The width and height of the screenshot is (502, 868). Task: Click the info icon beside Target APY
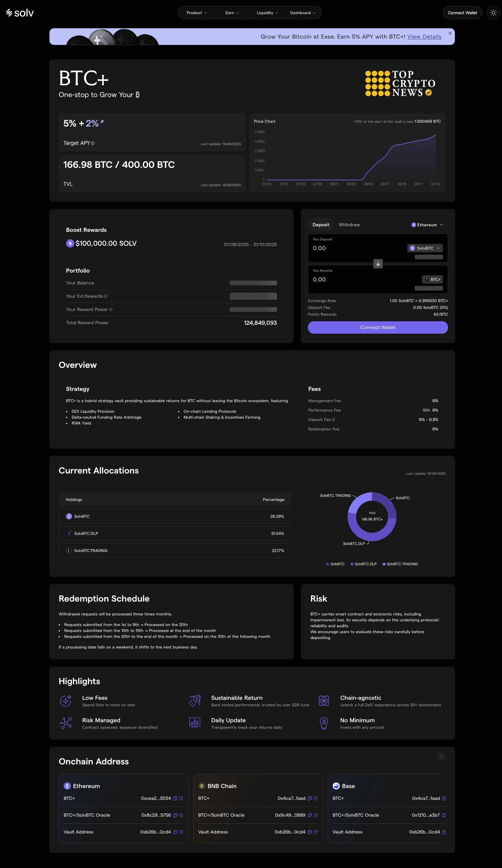pos(93,143)
